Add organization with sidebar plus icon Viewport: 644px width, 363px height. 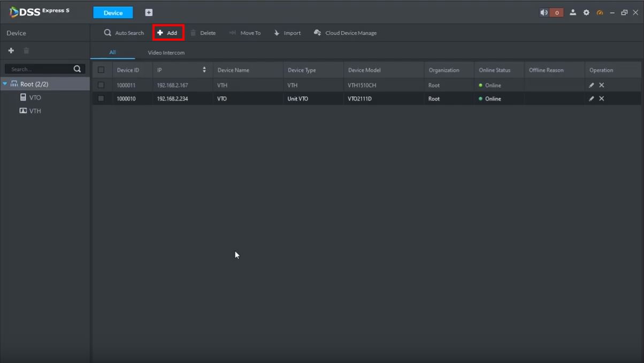(11, 50)
